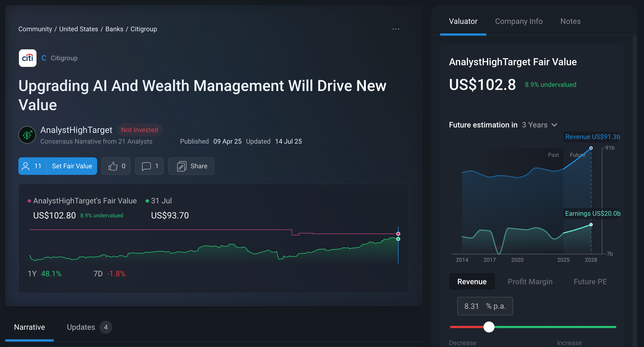Click the 8.31 % p.a. input field
Viewport: 644px width, 347px height.
pyautogui.click(x=485, y=306)
